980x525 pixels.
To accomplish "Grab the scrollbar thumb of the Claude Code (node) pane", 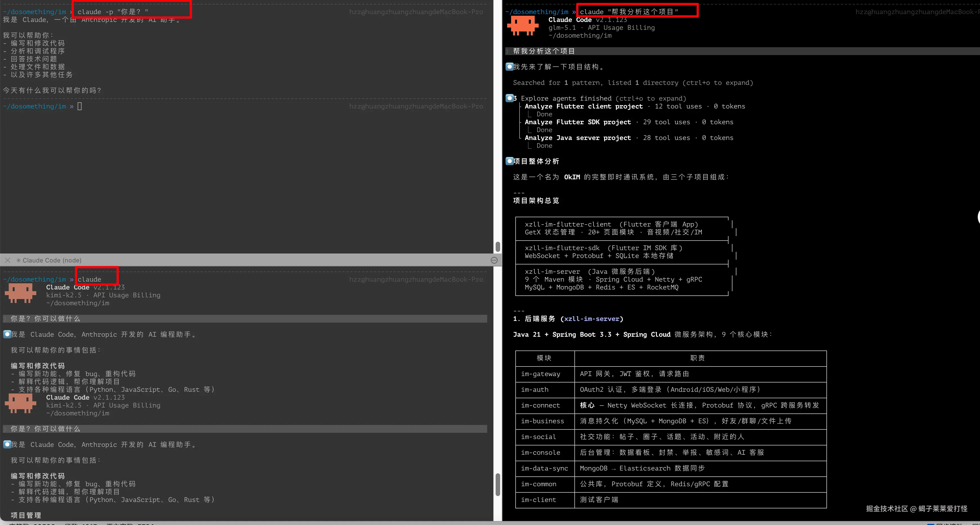I will click(x=498, y=484).
